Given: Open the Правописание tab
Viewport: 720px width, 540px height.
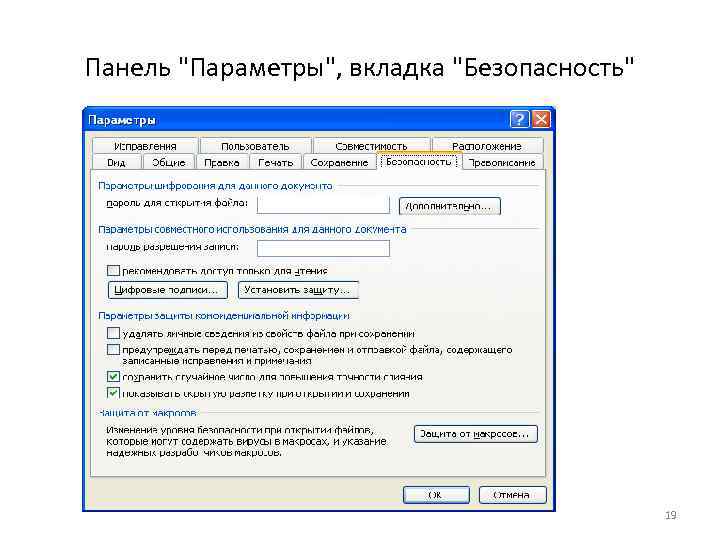Looking at the screenshot, I should coord(502,163).
